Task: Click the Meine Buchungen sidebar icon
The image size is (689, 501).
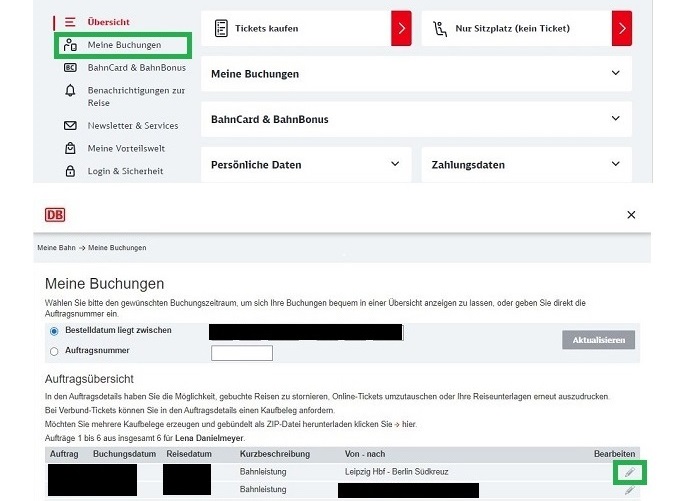Action: pos(70,45)
